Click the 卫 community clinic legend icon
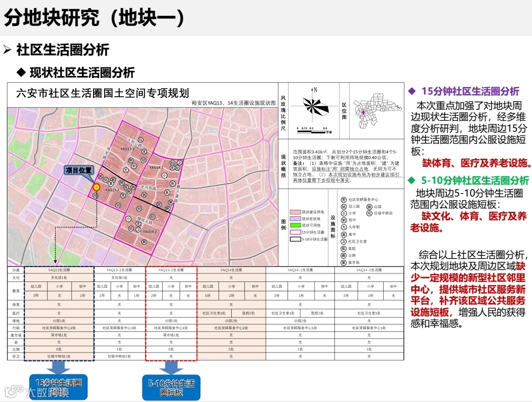 coord(344,241)
